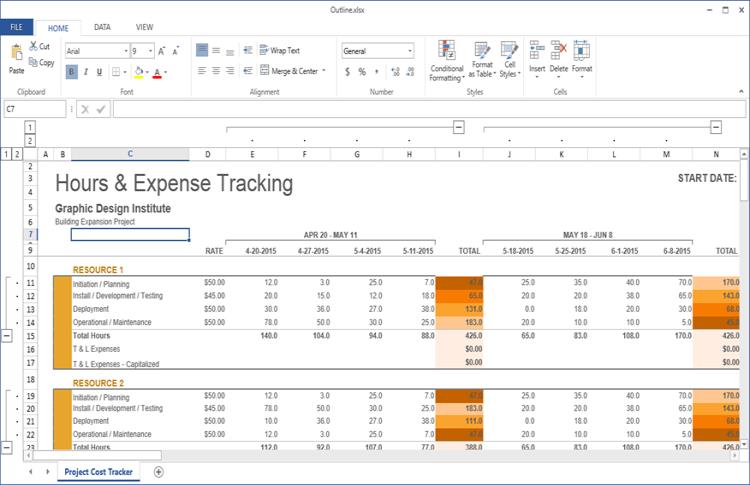Open the Arial font name dropdown
Image resolution: width=750 pixels, height=485 pixels.
pyautogui.click(x=126, y=51)
